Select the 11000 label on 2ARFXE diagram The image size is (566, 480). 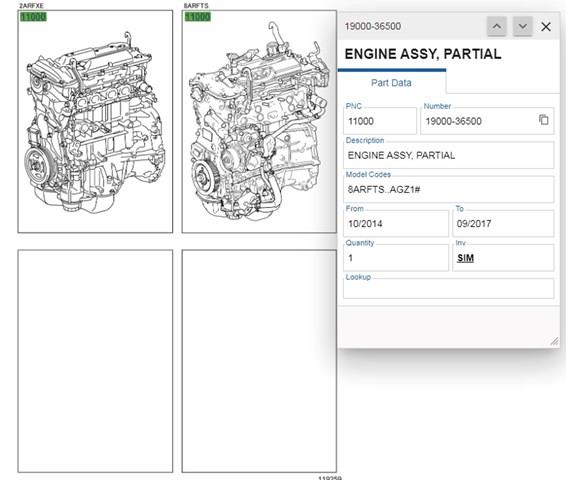coord(33,17)
